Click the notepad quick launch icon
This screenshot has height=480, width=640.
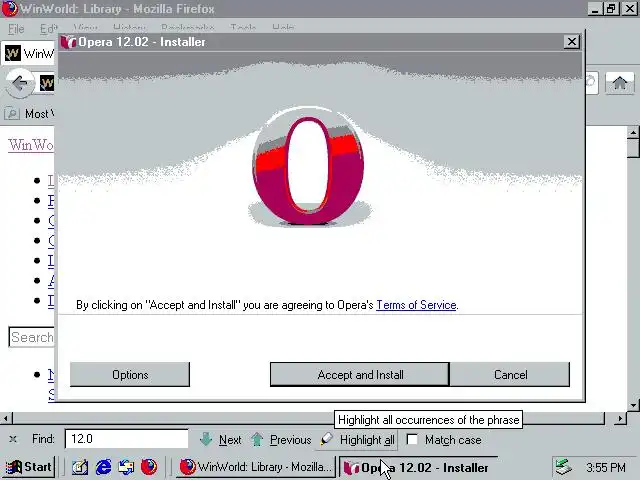[x=80, y=467]
